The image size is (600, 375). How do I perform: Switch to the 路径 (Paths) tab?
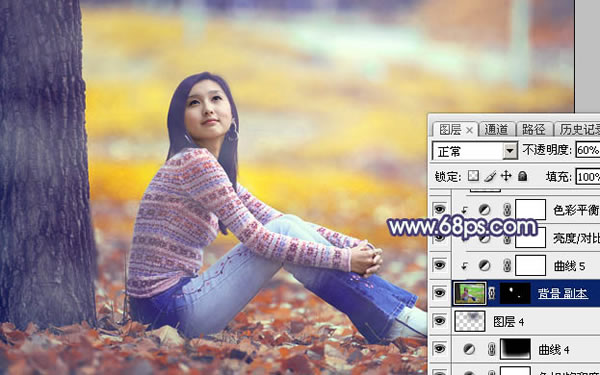coord(533,130)
